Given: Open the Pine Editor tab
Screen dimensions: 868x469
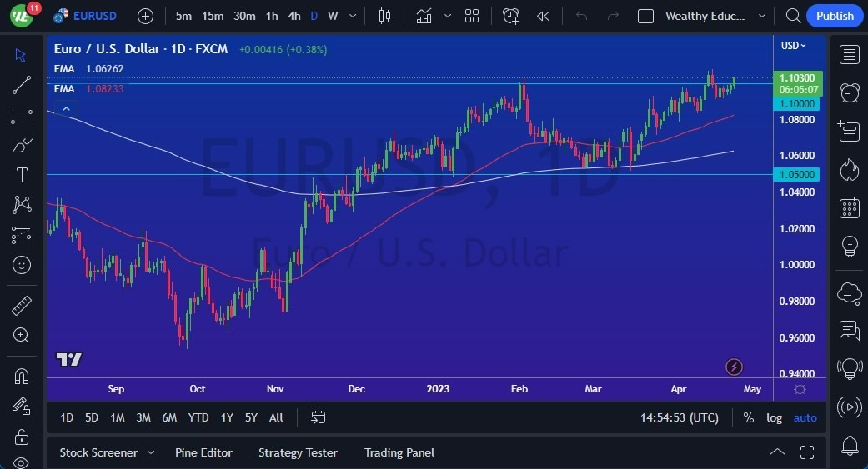Looking at the screenshot, I should pos(203,452).
